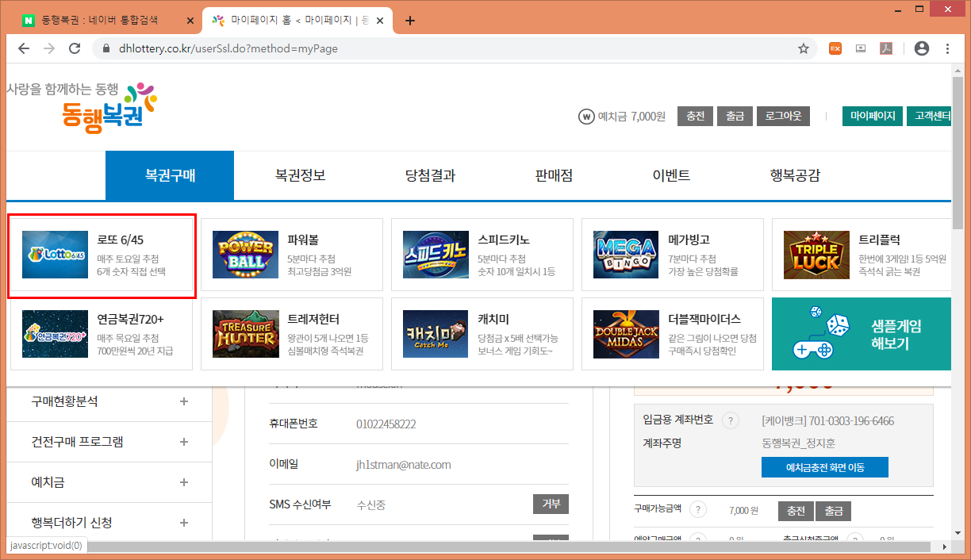Click the screen extension icon beside EX
This screenshot has height=560, width=971.
tap(861, 48)
